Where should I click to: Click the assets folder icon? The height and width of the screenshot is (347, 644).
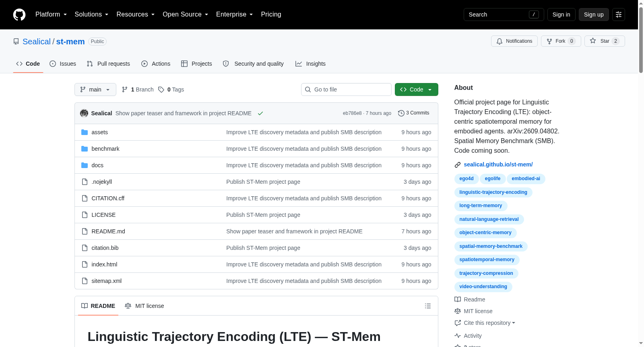click(x=85, y=132)
